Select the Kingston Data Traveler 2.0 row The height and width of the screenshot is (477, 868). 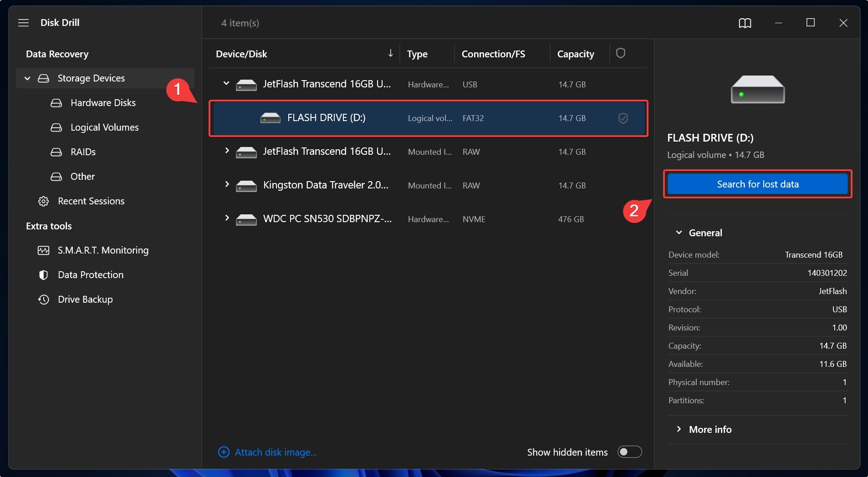pos(428,186)
